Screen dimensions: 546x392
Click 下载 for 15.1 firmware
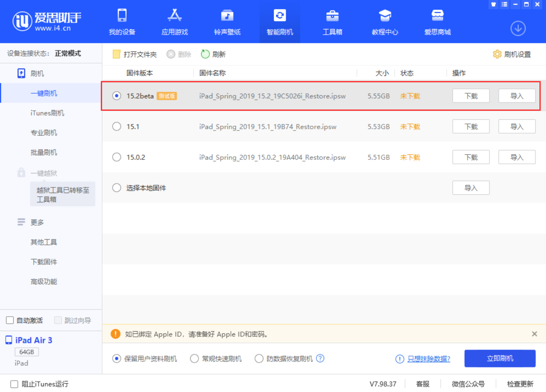coord(471,127)
